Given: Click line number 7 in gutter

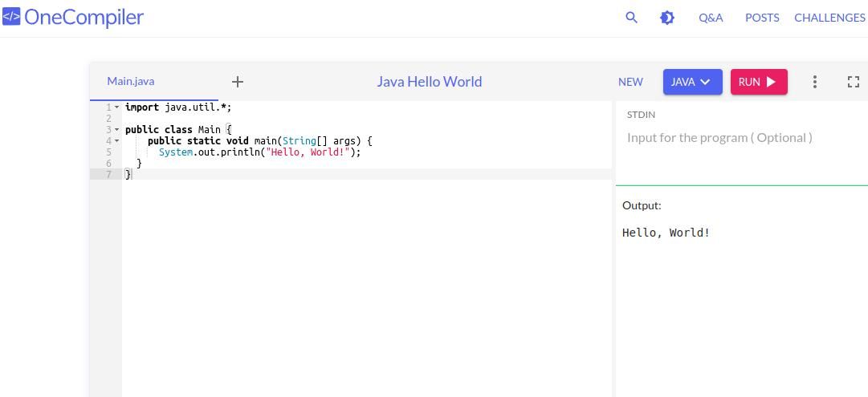Looking at the screenshot, I should (x=108, y=175).
